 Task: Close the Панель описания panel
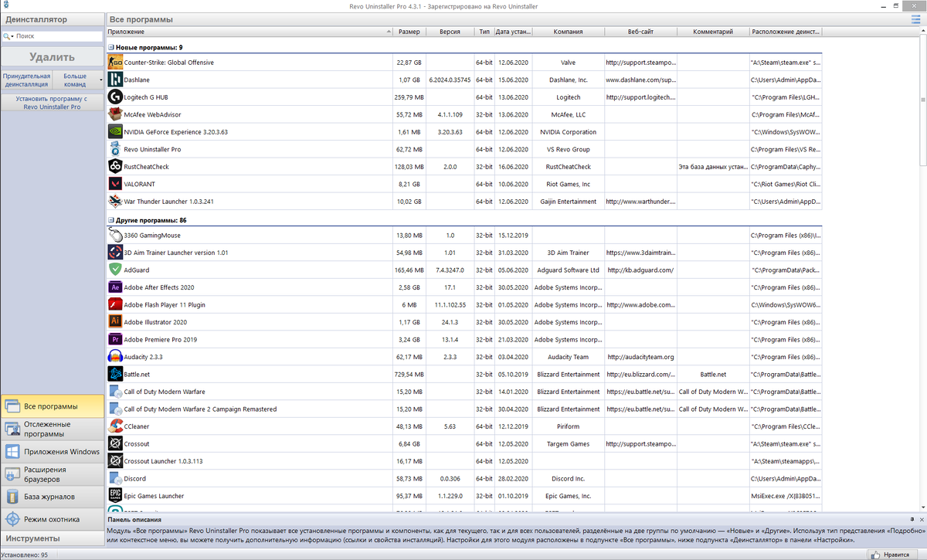[x=922, y=519]
